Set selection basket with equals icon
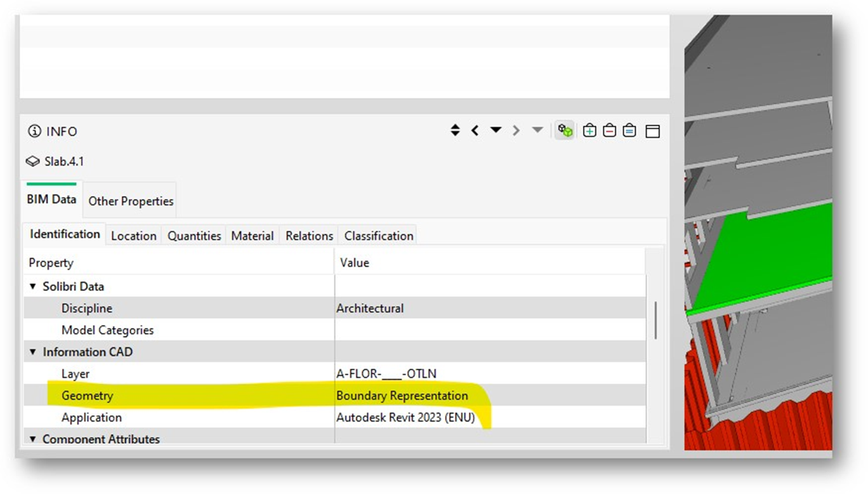This screenshot has height=494, width=868. [629, 130]
